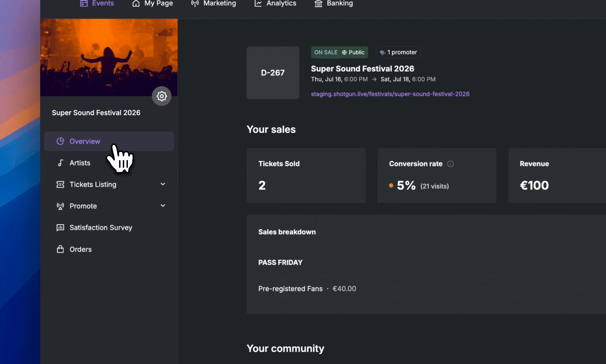606x364 pixels.
Task: Click the D-267 countdown tile
Action: (x=273, y=73)
